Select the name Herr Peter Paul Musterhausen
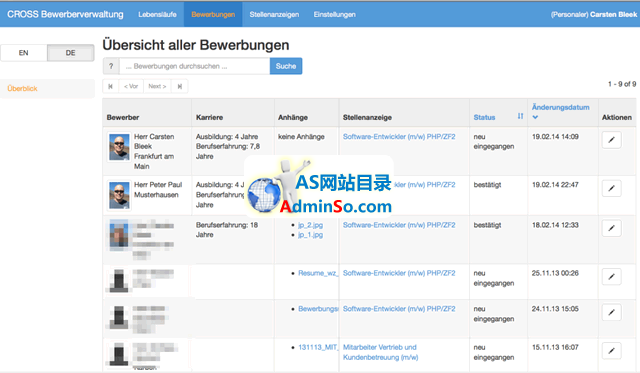The image size is (640, 373). (158, 190)
